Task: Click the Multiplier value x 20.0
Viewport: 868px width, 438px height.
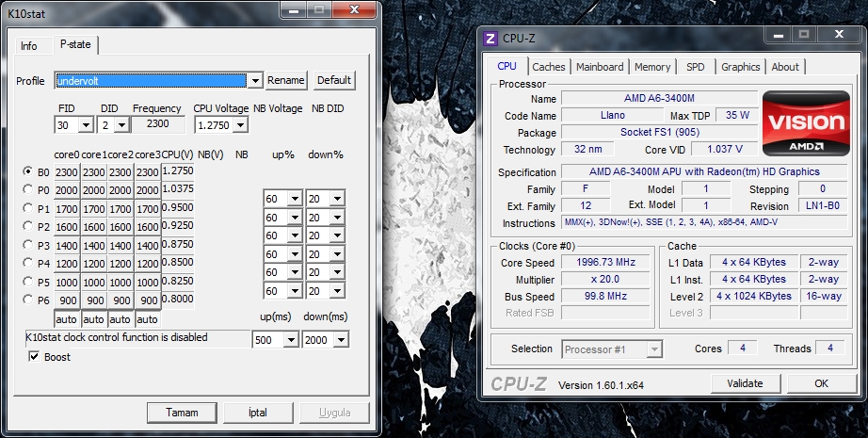Action: (605, 279)
